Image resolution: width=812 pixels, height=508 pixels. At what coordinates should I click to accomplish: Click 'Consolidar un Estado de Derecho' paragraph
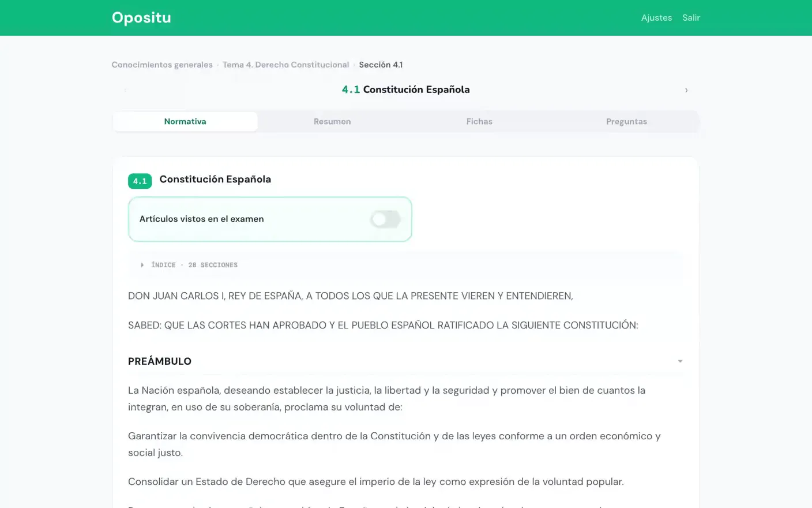[376, 481]
